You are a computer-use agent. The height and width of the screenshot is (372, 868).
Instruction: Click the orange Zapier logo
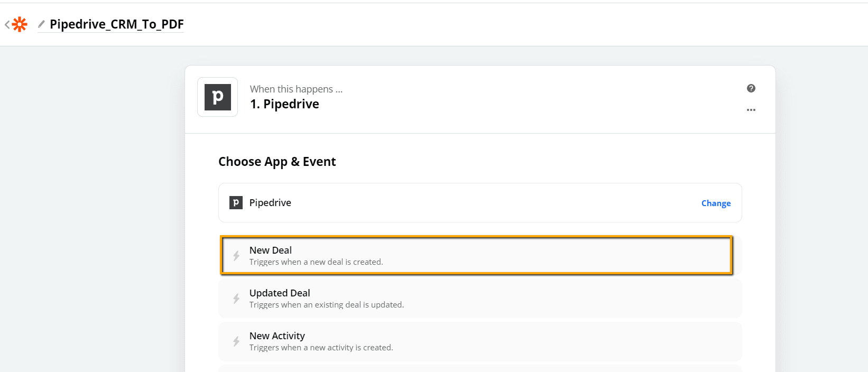tap(20, 24)
